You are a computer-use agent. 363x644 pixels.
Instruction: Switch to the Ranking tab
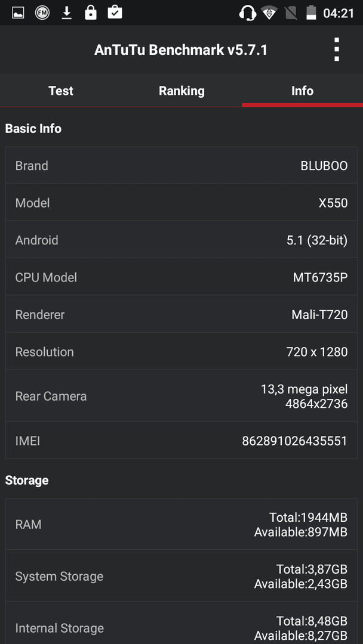181,91
